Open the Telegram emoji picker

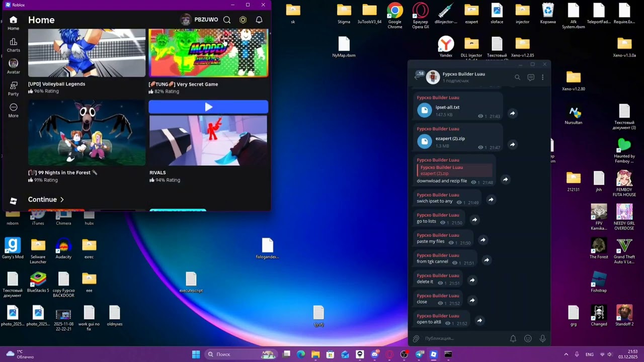point(528,338)
